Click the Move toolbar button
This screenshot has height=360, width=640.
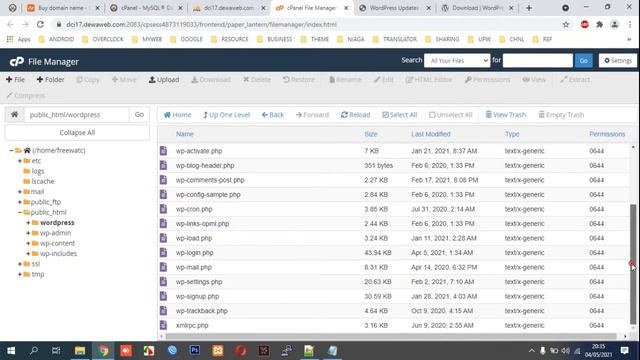click(x=124, y=80)
